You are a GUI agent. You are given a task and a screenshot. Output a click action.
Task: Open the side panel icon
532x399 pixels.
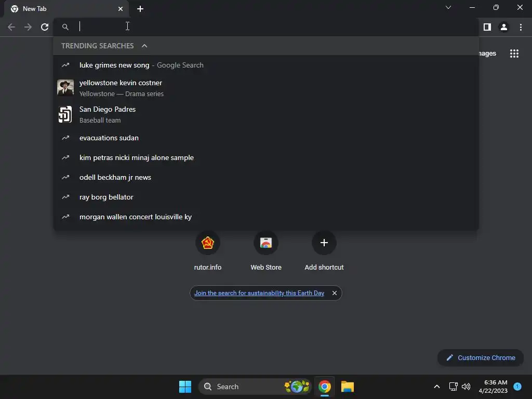point(487,27)
